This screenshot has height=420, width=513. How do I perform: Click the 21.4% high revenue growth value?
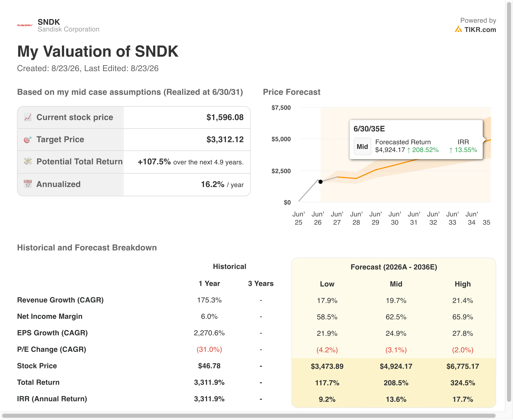463,301
